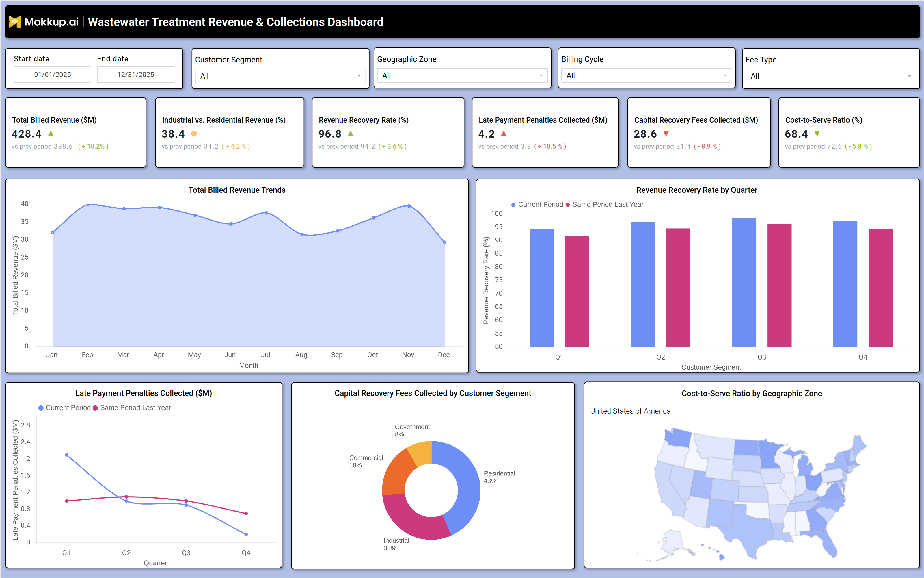Click the Start date field 01/01/2025

click(52, 75)
